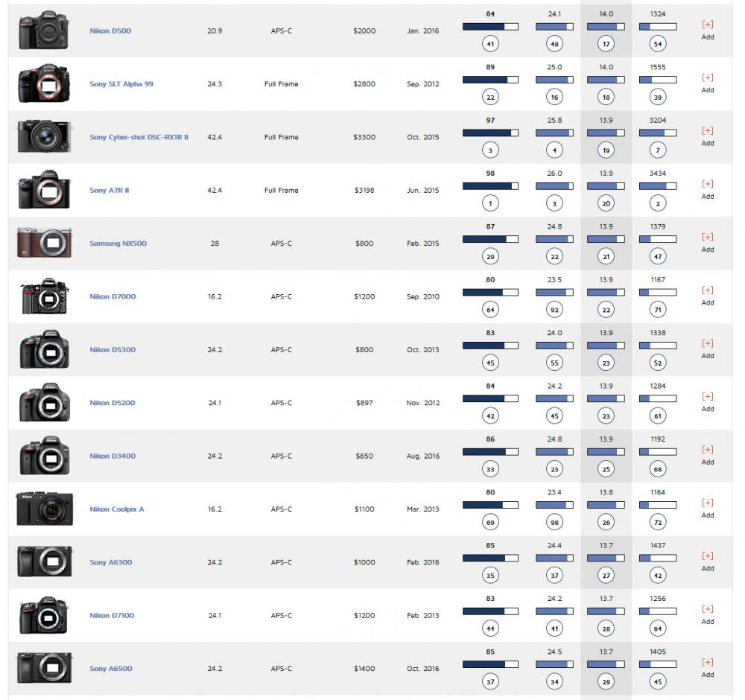Add the Sony A6500 to comparison

pyautogui.click(x=708, y=668)
